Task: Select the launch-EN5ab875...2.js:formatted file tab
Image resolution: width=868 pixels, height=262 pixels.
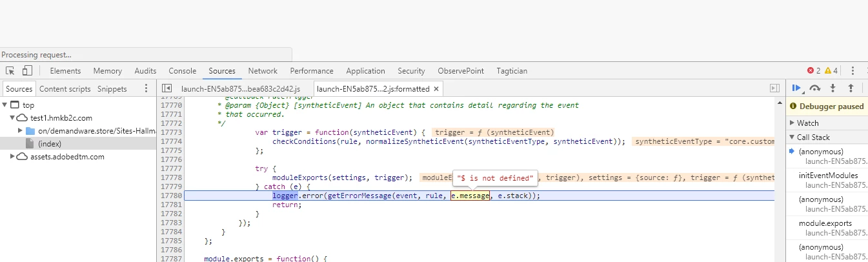Action: pos(374,89)
